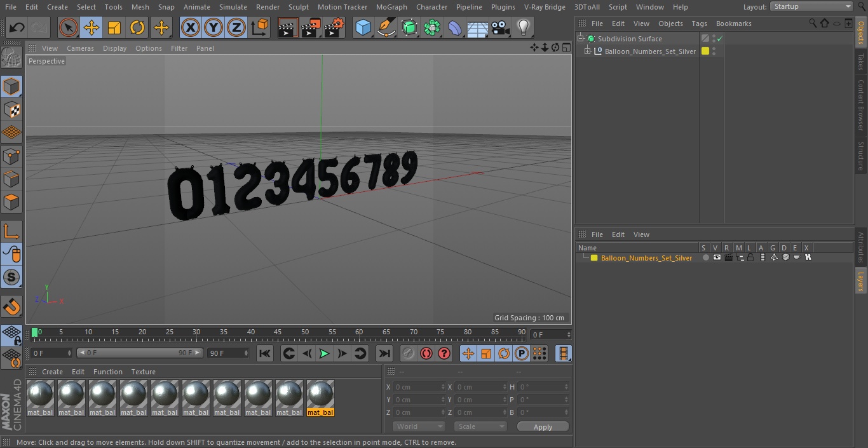The height and width of the screenshot is (448, 868).
Task: Toggle Y axis lock
Action: point(214,27)
